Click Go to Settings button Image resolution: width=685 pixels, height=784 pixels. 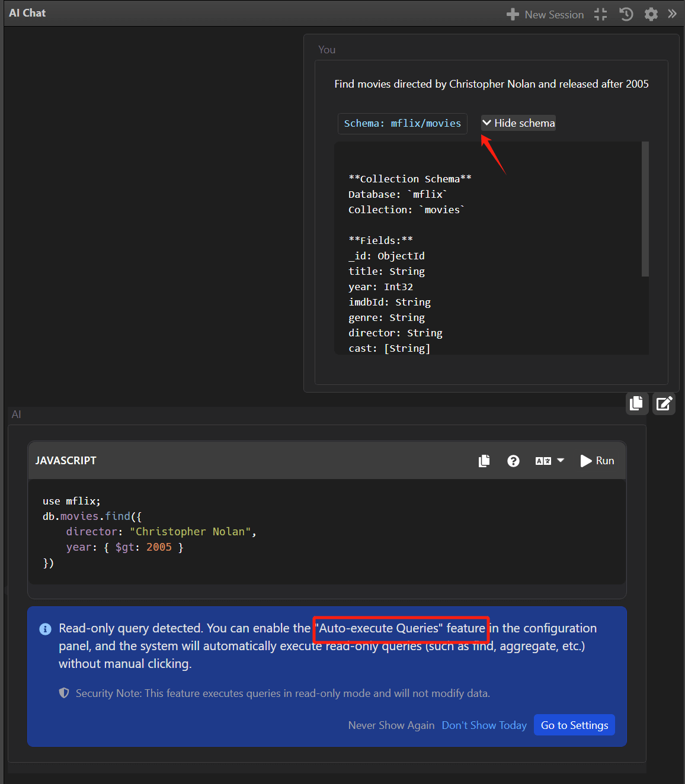[x=574, y=725]
